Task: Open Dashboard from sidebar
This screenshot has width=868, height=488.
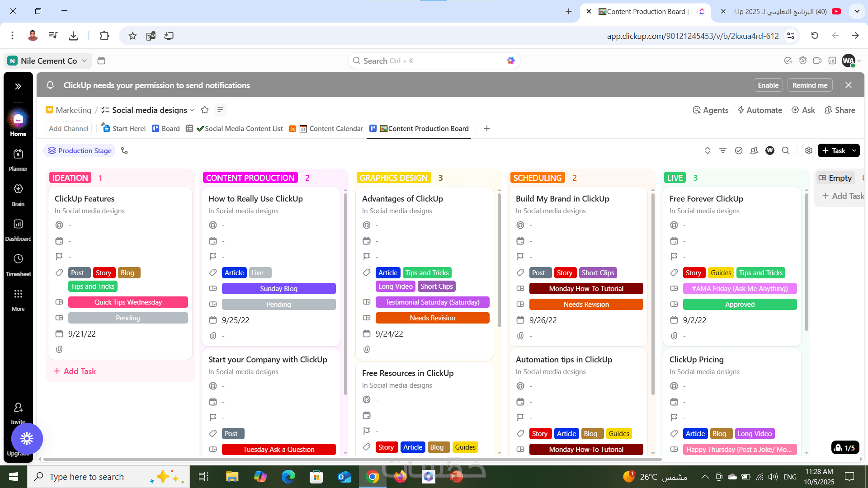Action: 18,229
